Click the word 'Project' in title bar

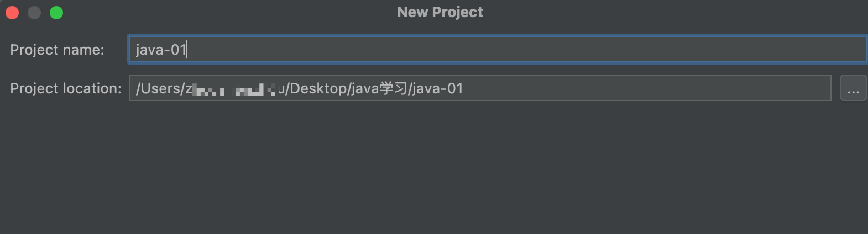458,12
